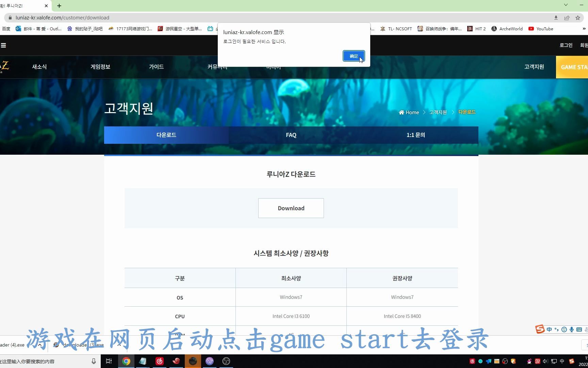Click the share page icon in address bar
This screenshot has width=588, height=368.
pyautogui.click(x=567, y=18)
